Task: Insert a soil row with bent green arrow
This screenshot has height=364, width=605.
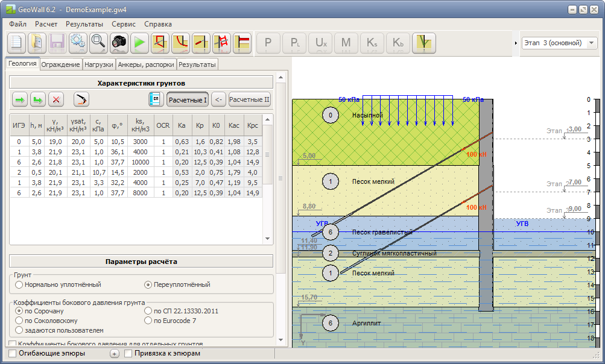Action: 38,99
